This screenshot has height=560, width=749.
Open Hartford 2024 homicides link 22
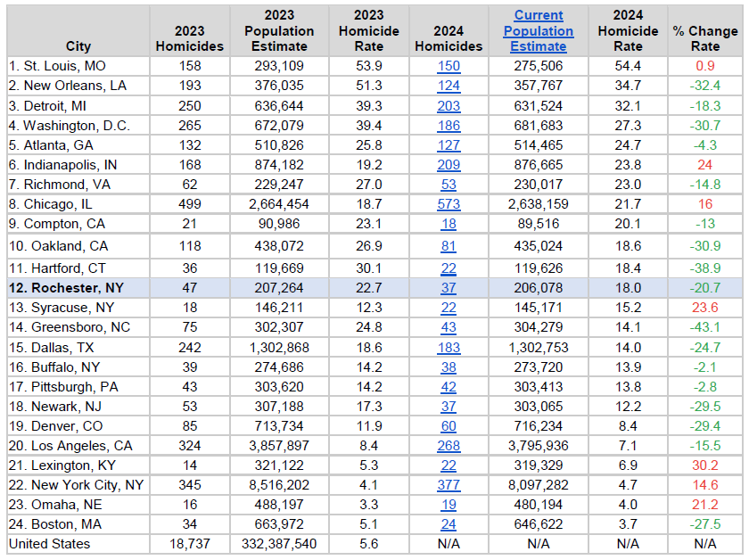[449, 268]
